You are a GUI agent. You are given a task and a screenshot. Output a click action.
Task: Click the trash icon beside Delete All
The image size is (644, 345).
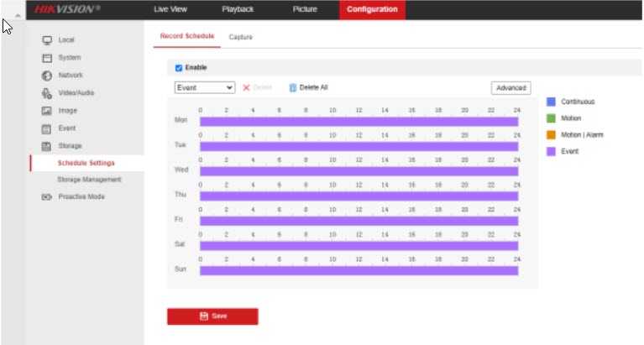[293, 87]
